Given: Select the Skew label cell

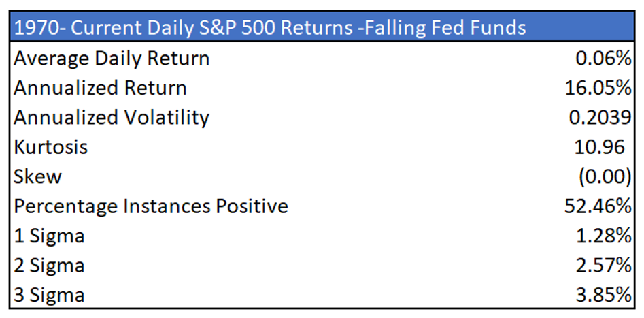Looking at the screenshot, I should tap(38, 176).
